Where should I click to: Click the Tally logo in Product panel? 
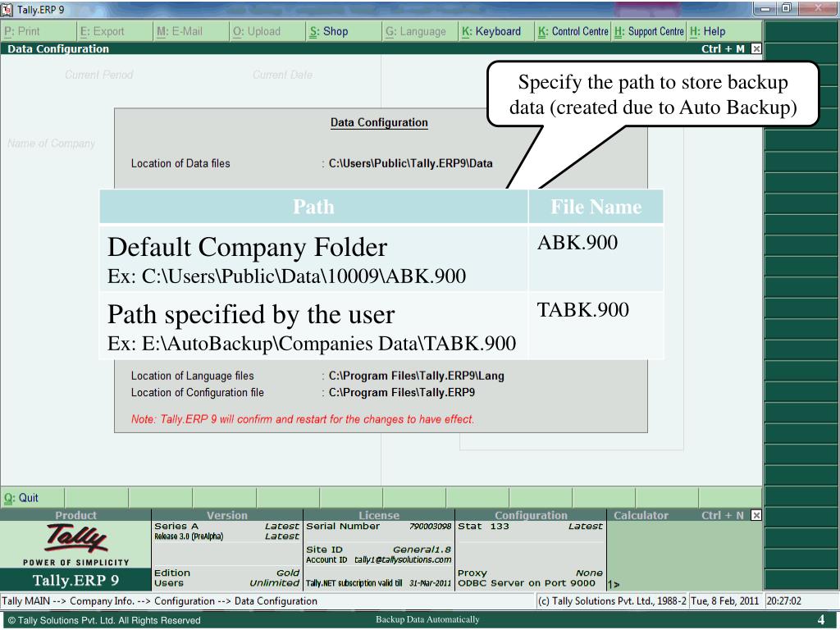click(x=75, y=538)
